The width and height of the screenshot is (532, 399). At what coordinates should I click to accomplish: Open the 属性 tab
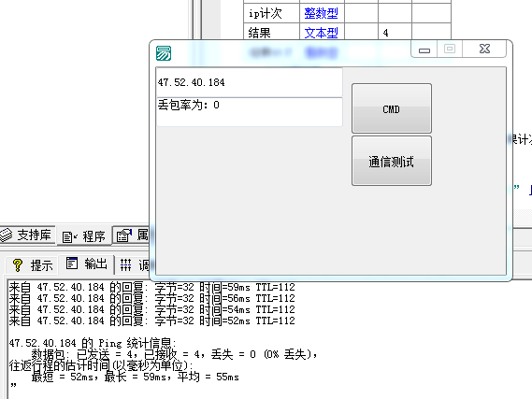click(x=132, y=235)
